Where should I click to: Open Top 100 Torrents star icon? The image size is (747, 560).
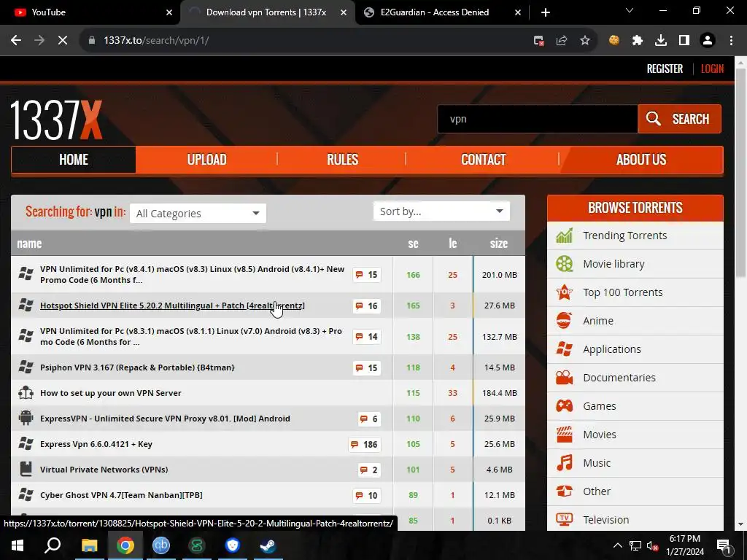565,292
